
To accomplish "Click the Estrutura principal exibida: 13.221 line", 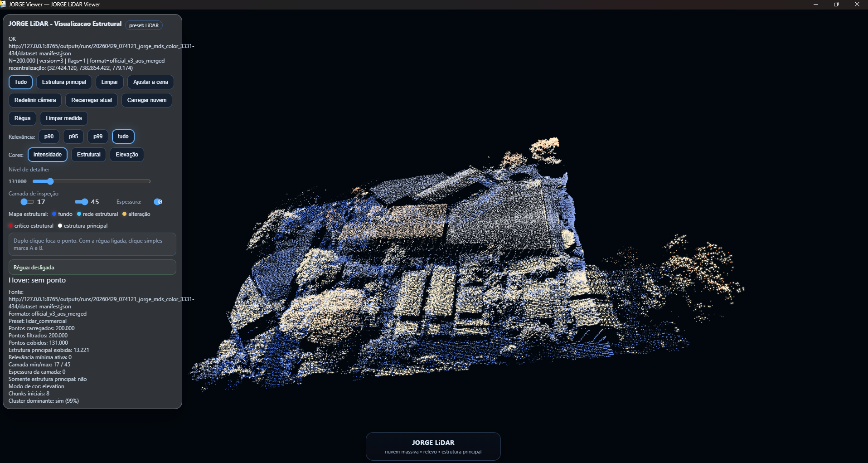I will click(x=49, y=350).
